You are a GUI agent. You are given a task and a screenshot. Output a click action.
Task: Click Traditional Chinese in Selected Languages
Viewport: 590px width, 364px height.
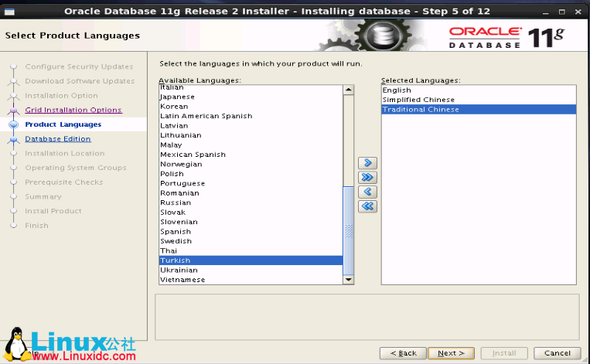(x=479, y=110)
